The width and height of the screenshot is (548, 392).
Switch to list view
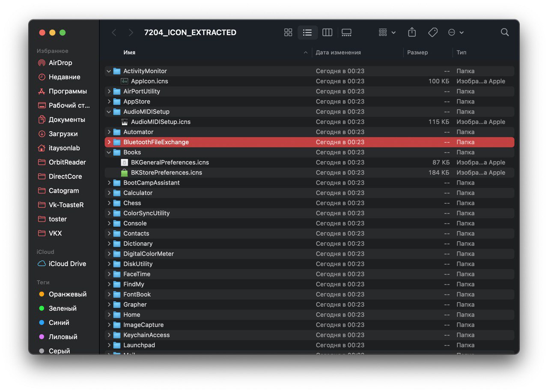point(307,33)
